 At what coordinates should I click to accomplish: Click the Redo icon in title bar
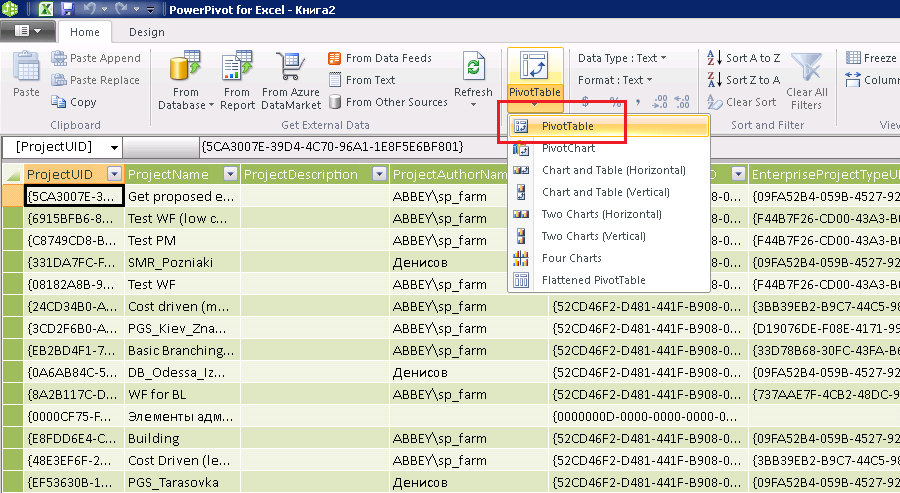tap(121, 9)
